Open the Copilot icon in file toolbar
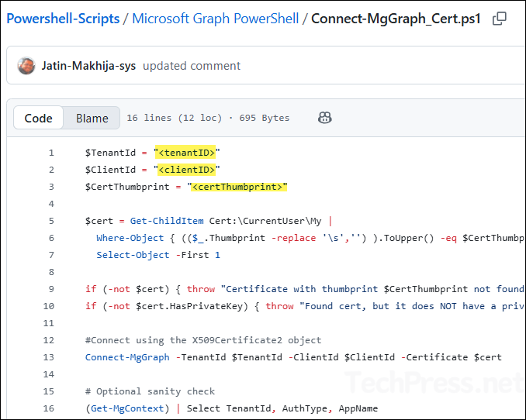This screenshot has height=420, width=526. coord(325,118)
